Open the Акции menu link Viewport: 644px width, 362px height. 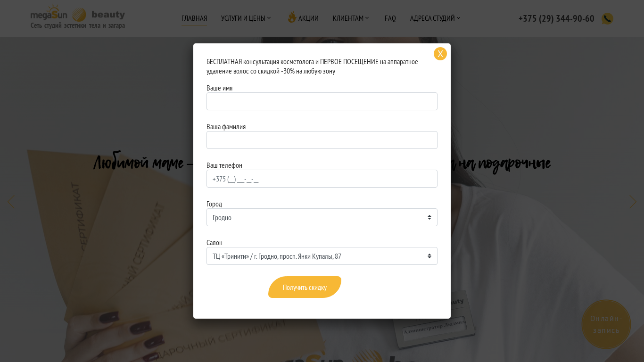(x=308, y=18)
